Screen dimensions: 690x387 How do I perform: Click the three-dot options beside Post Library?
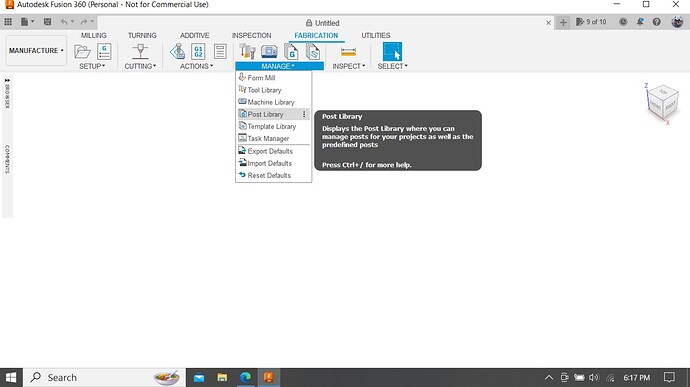[304, 114]
